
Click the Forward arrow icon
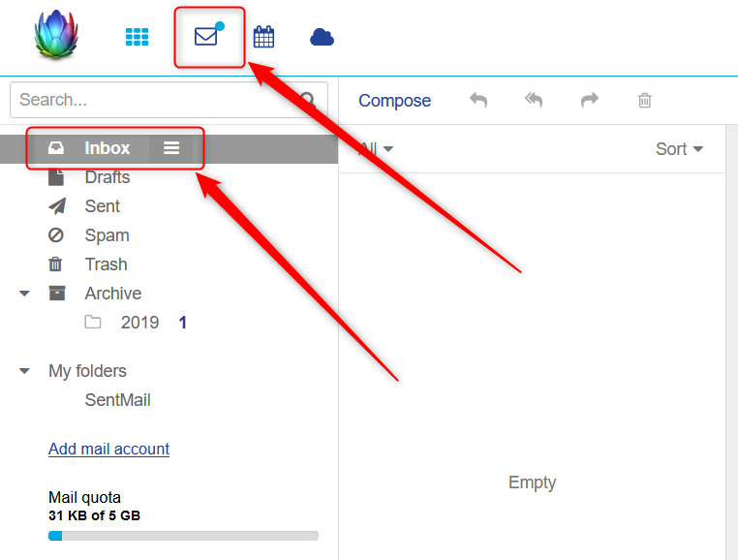tap(589, 100)
